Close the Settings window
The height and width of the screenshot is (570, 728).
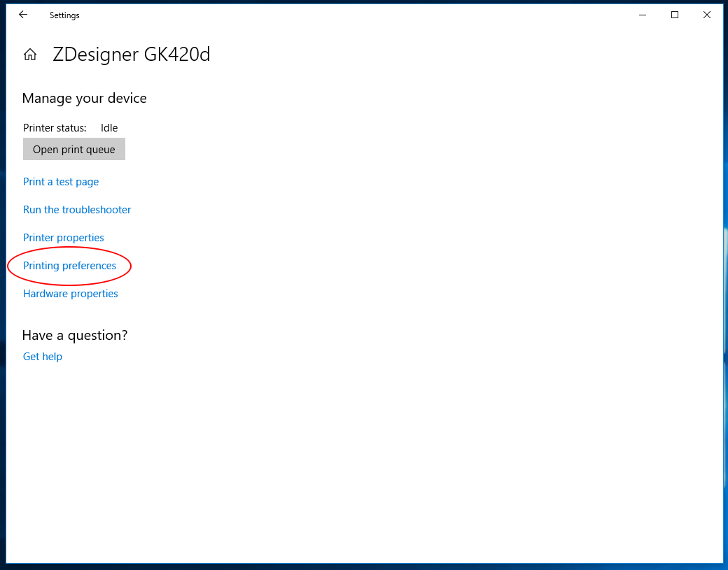[706, 14]
